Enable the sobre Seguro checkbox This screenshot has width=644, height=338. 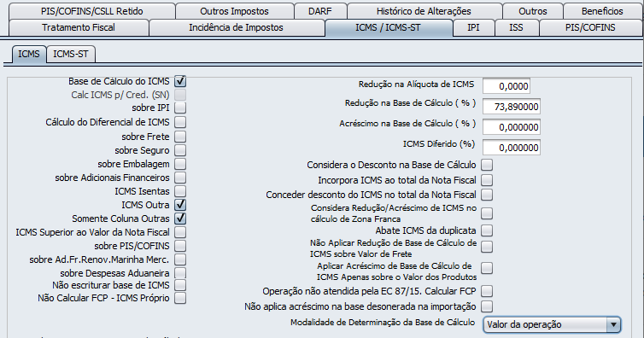pos(180,150)
